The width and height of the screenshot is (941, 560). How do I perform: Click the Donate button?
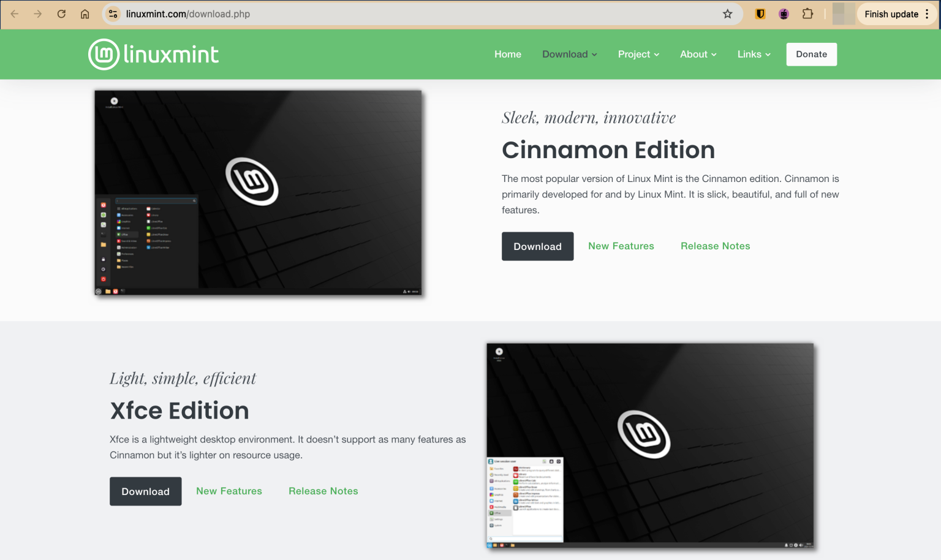click(x=811, y=54)
